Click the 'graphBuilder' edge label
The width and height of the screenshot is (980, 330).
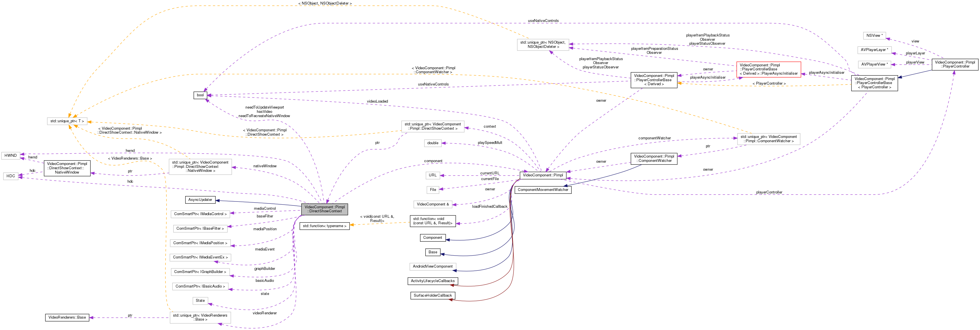(265, 269)
